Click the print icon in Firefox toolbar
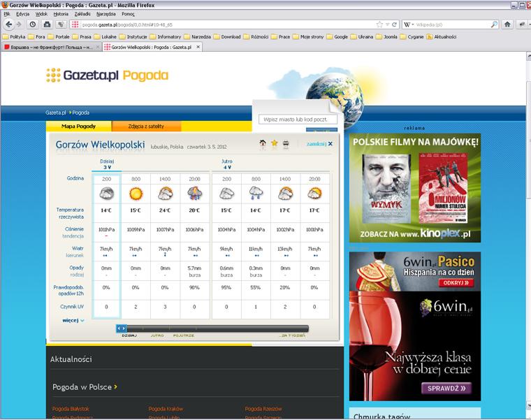This screenshot has height=420, width=531. pos(47,24)
